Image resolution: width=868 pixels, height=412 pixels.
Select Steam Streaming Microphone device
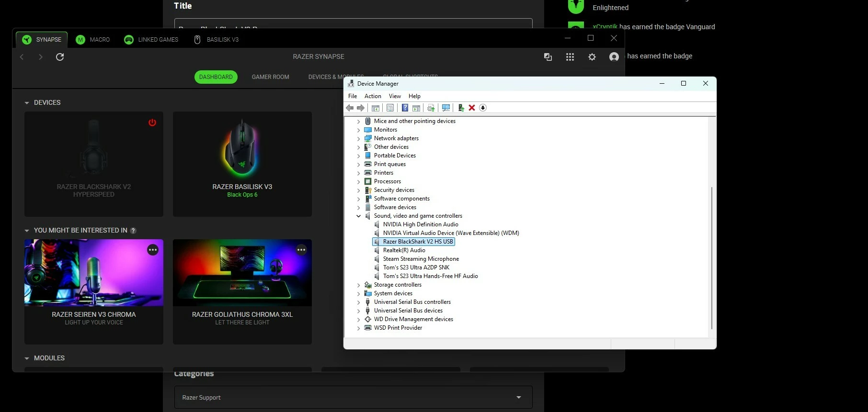point(421,259)
